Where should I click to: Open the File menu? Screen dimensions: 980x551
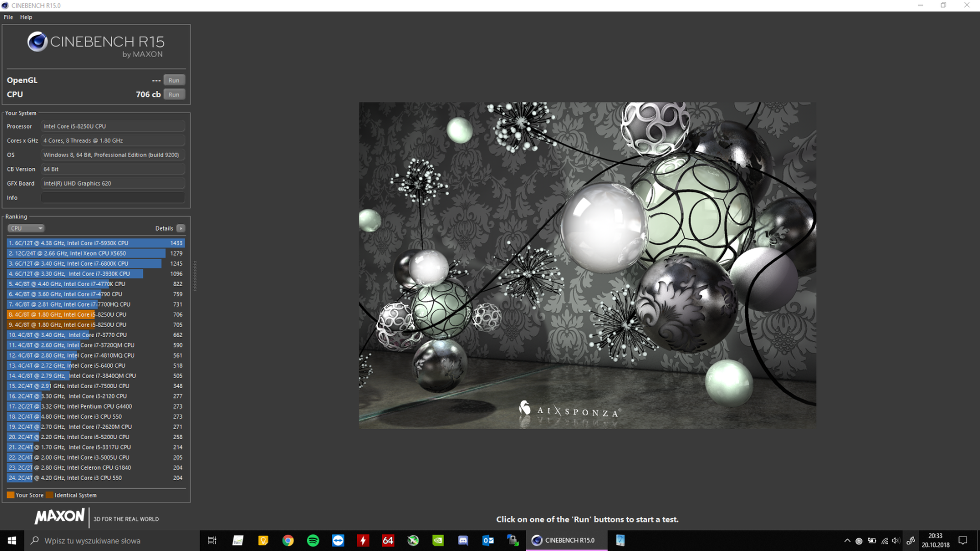point(8,17)
